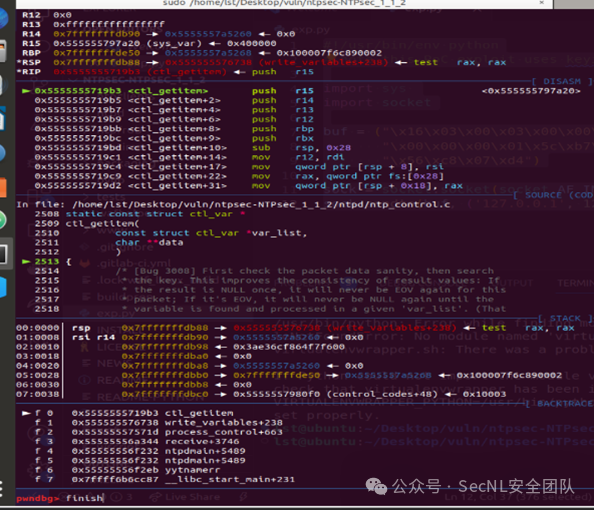Open the orange Ubuntu Software dock icon
Viewport: 594px width, 510px height.
[3, 187]
